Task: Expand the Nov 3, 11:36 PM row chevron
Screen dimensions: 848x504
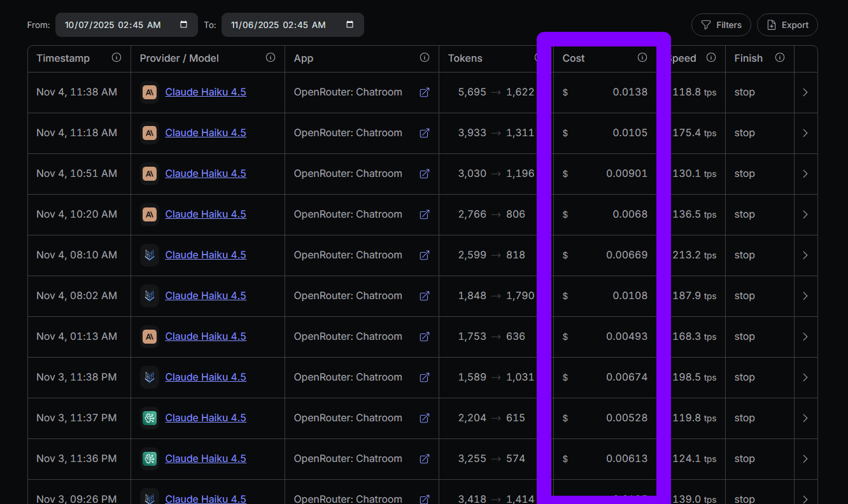Action: [x=805, y=459]
